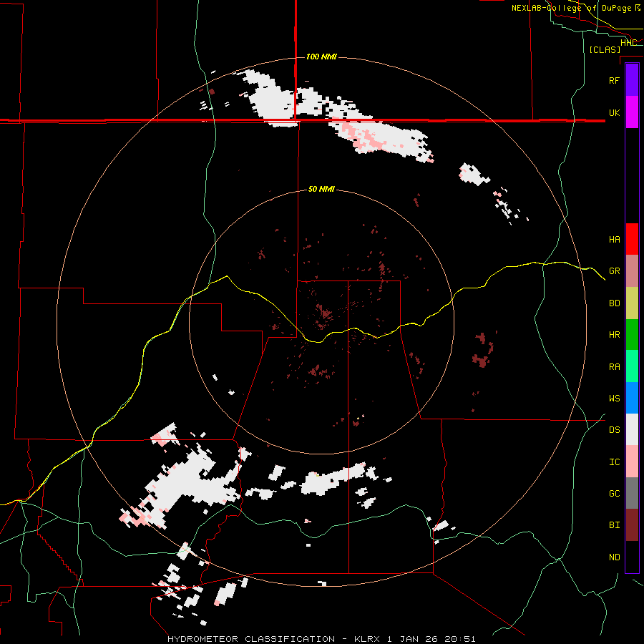Click the 50 NMI range ring label

(321, 190)
